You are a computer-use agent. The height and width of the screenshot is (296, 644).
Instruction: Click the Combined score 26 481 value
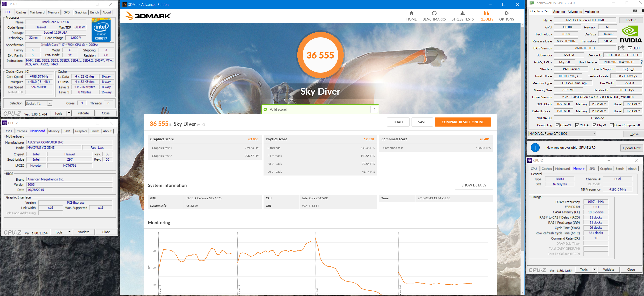coord(484,139)
